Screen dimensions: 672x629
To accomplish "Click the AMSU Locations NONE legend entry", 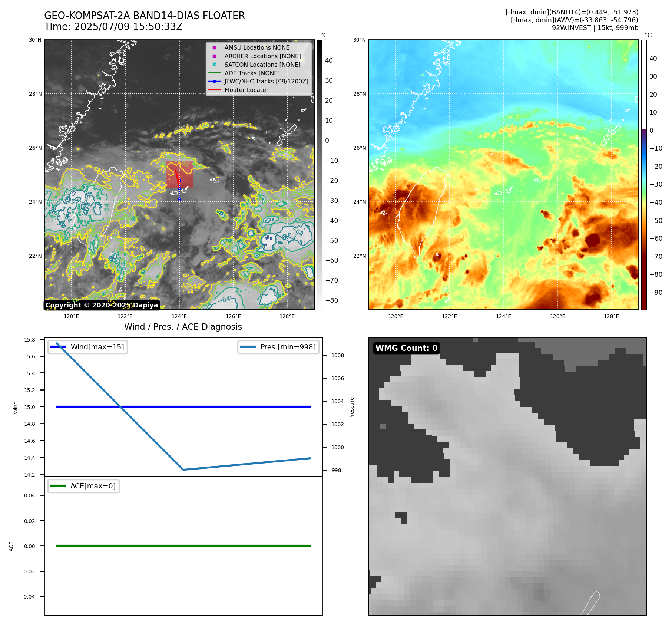I will (x=257, y=47).
